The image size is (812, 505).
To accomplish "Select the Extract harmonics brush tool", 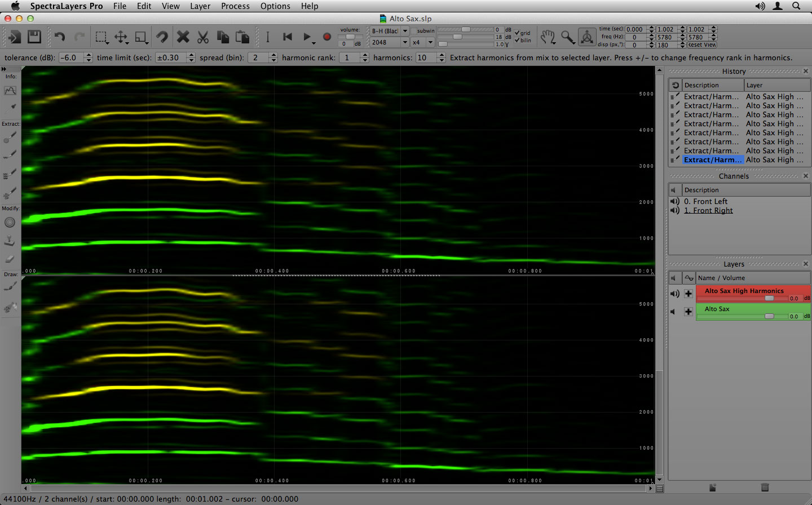I will pyautogui.click(x=10, y=174).
